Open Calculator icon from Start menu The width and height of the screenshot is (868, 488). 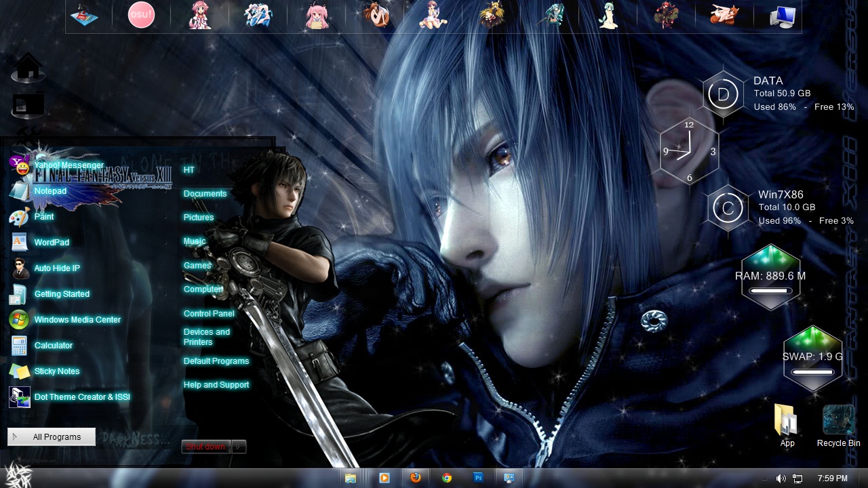point(19,345)
